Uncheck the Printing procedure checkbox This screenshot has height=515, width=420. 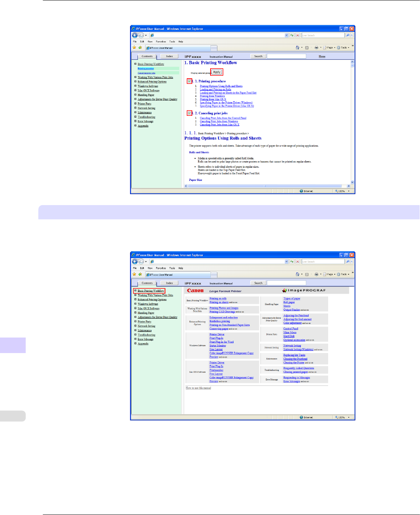pos(189,81)
